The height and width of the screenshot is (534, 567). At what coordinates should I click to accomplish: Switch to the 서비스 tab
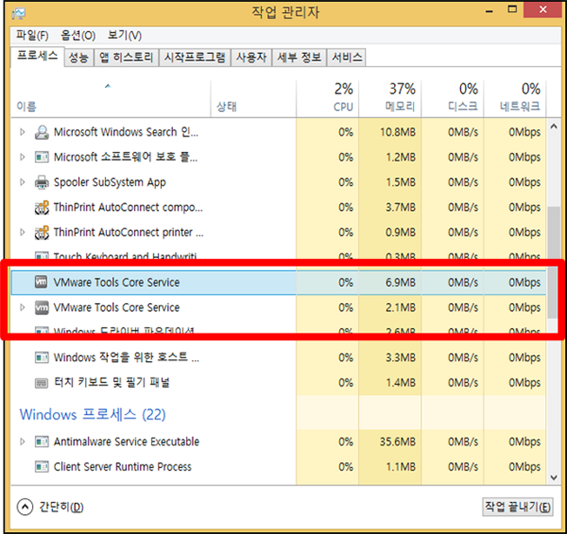[346, 57]
